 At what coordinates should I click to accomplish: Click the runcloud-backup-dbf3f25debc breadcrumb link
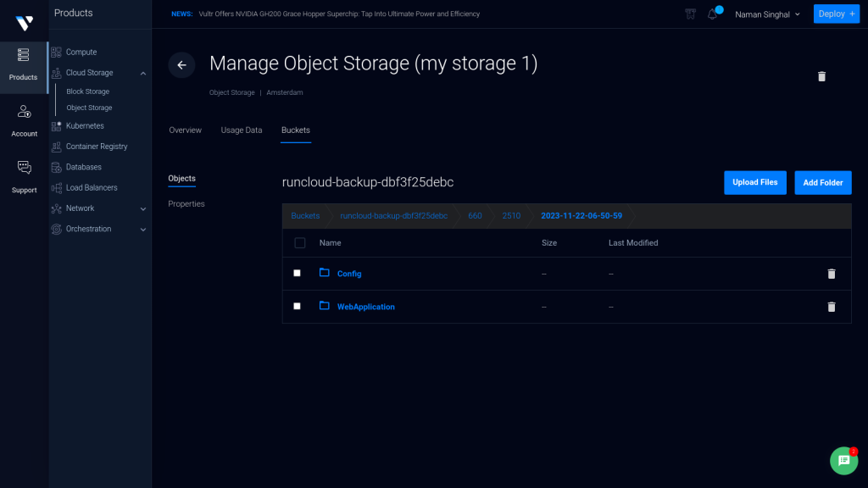pos(393,216)
